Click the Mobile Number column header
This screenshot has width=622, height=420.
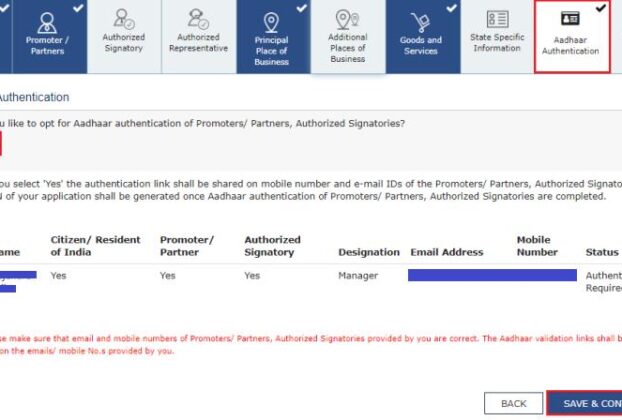pyautogui.click(x=537, y=246)
